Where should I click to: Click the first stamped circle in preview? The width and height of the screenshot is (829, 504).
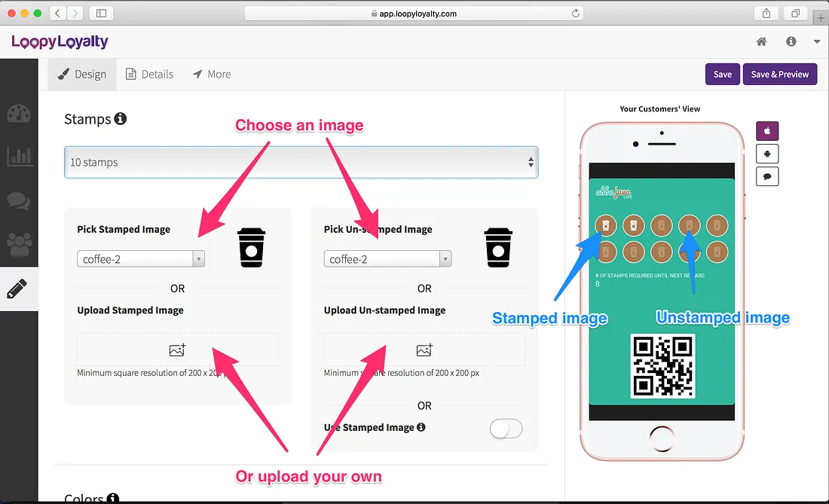point(606,225)
